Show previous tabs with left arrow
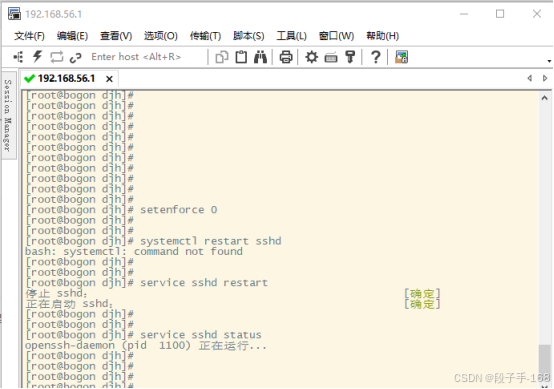Image resolution: width=554 pixels, height=389 pixels. 529,78
